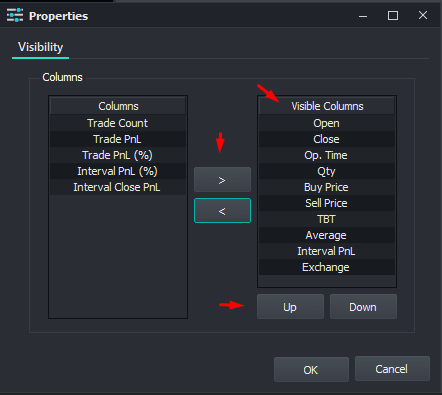Move selected column Up
The image size is (442, 395).
[x=290, y=307]
